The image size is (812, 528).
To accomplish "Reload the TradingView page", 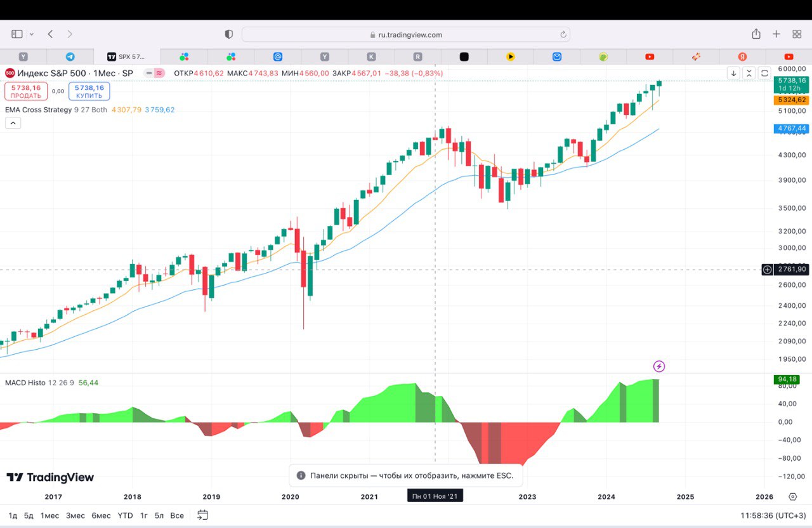I will click(x=563, y=35).
